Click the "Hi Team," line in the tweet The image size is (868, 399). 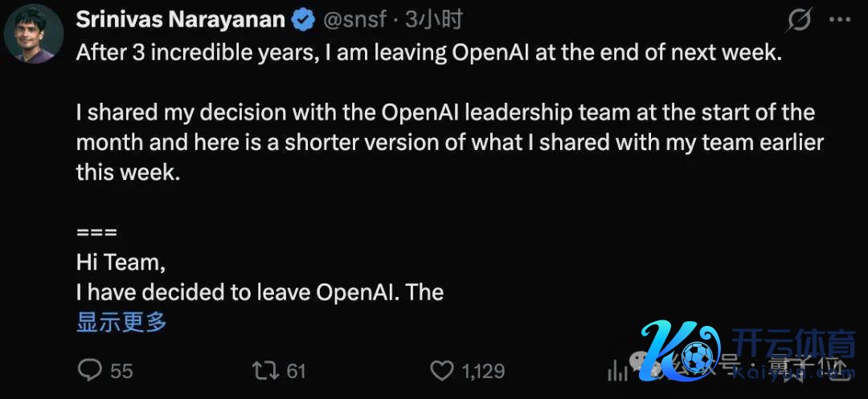click(121, 262)
